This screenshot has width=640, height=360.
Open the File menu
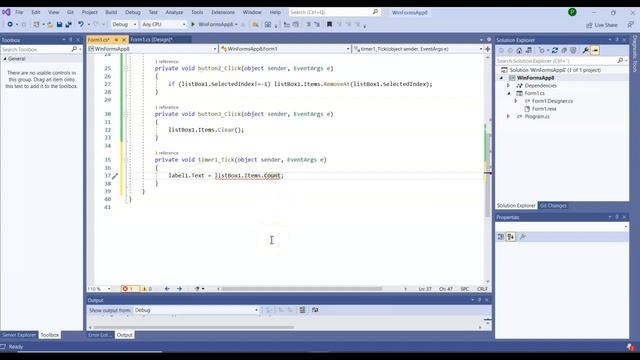[x=19, y=12]
